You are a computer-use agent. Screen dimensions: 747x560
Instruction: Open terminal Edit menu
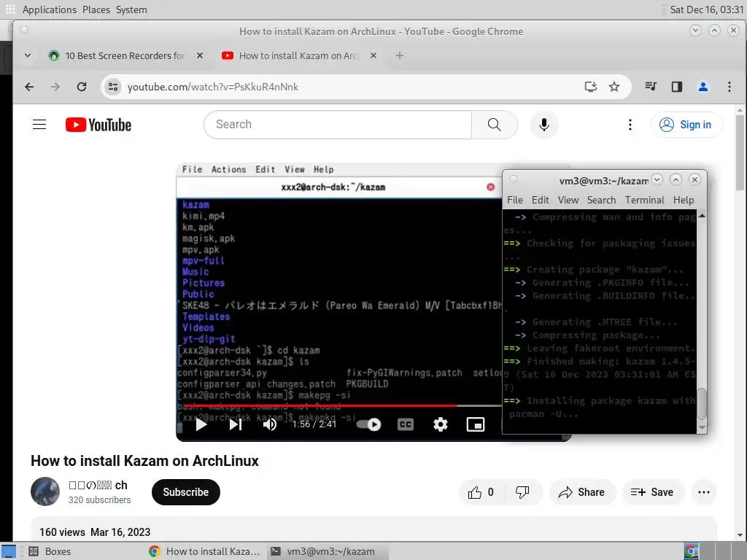(x=541, y=200)
